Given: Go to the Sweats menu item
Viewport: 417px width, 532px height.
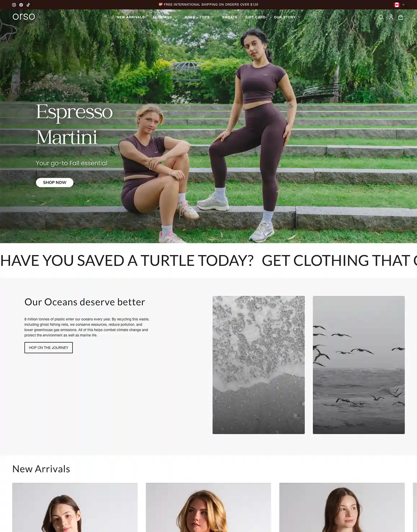Looking at the screenshot, I should tap(230, 17).
